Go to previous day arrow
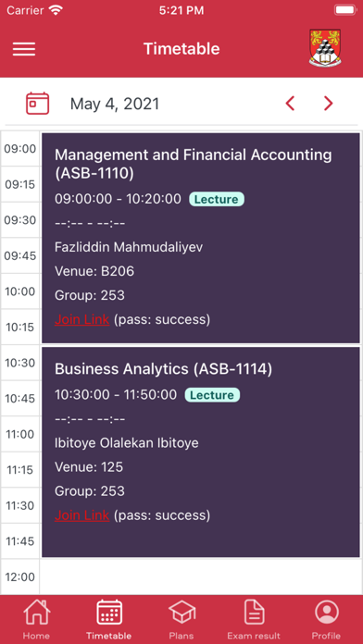 pos(290,103)
